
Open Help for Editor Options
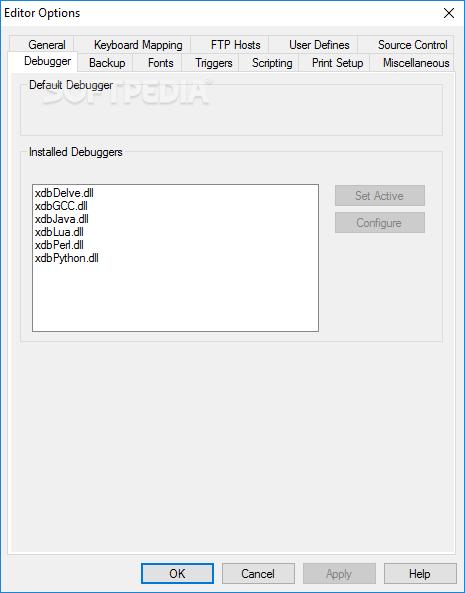tap(420, 574)
